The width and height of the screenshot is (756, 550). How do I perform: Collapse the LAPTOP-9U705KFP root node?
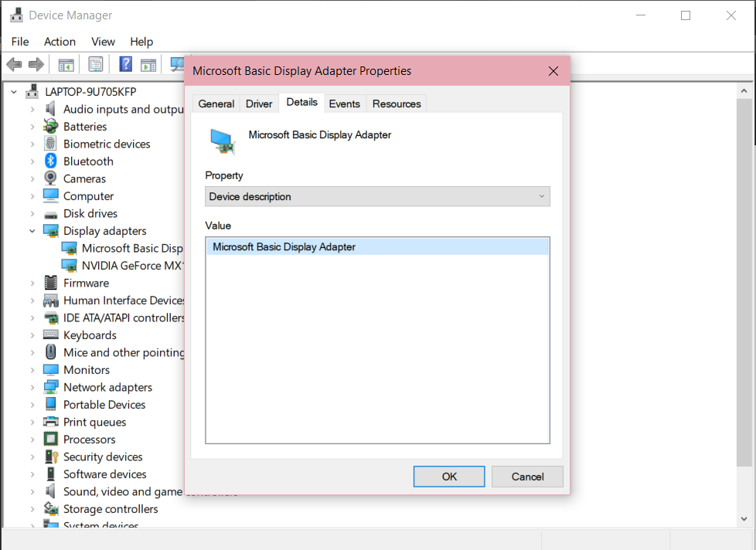(14, 91)
